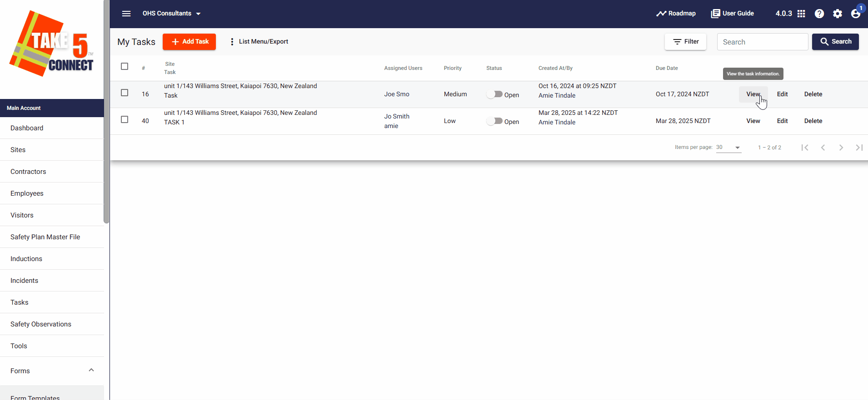Open List Menu/Export options
868x400 pixels.
coord(259,42)
